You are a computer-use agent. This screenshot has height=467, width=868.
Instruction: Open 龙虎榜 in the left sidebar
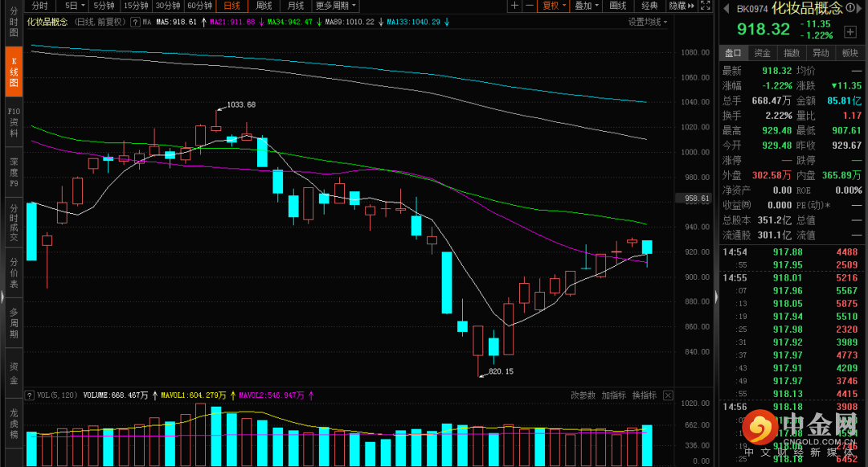click(x=14, y=424)
